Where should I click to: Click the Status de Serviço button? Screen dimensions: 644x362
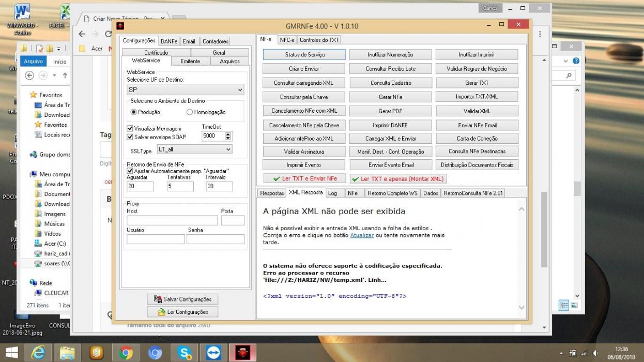[x=304, y=54]
